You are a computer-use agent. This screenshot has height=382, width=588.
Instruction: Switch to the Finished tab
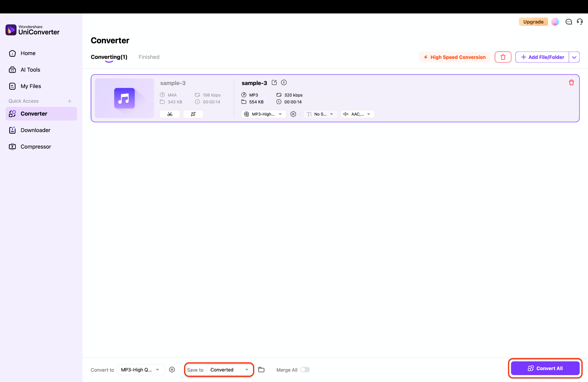[149, 57]
